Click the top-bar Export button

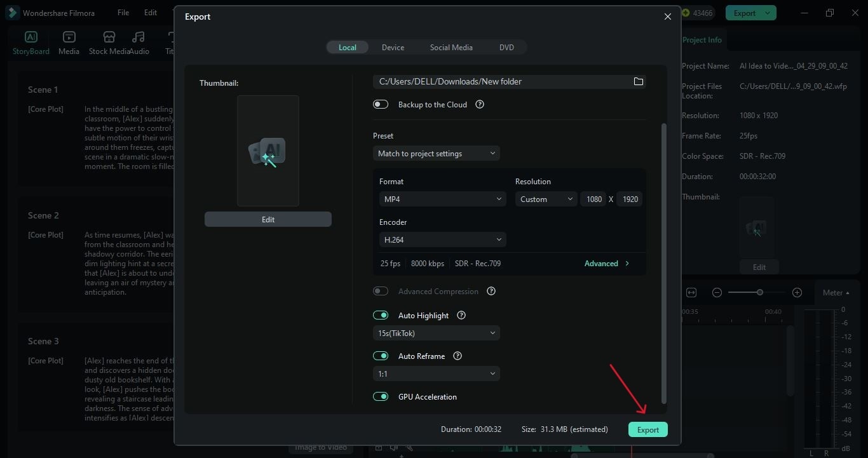[745, 13]
